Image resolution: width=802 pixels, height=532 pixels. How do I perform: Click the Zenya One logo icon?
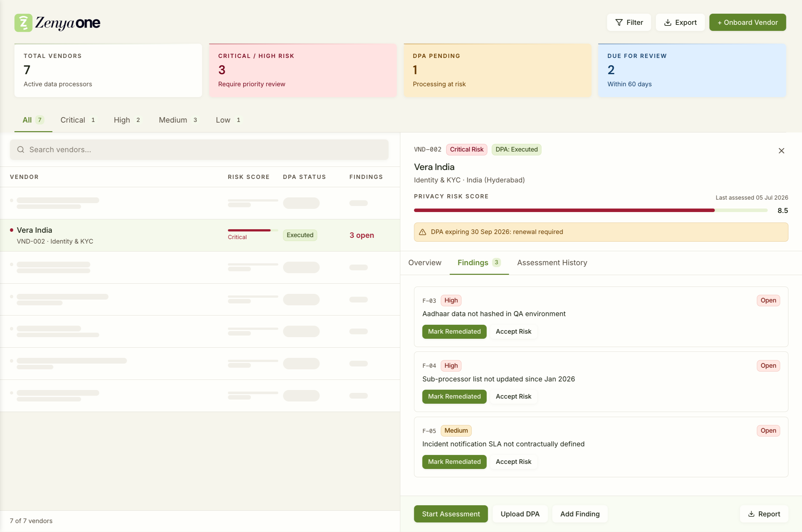[23, 22]
